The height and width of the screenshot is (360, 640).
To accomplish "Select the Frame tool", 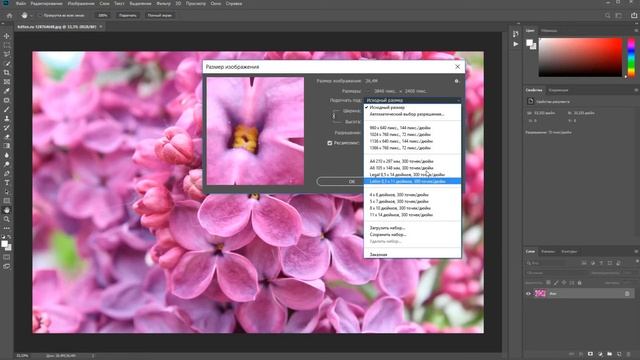I will (x=7, y=82).
